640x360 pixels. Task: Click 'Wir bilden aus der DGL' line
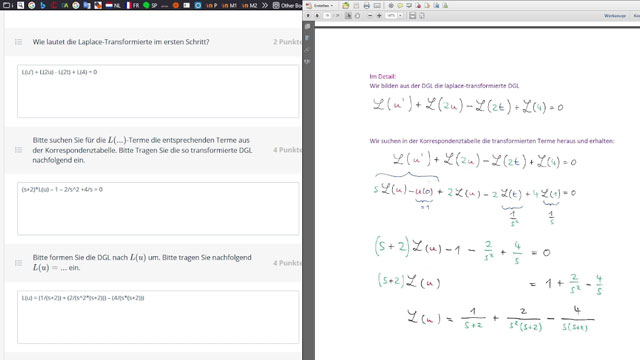click(x=444, y=86)
